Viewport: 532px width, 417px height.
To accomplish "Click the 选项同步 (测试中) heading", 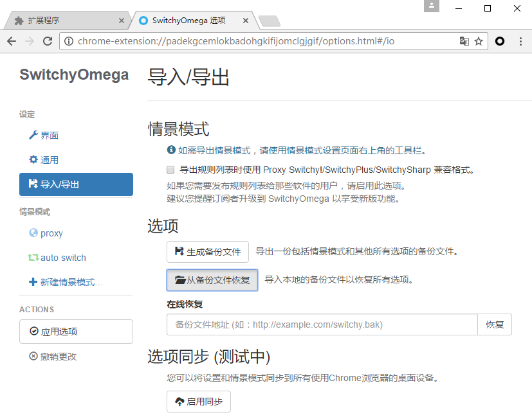I will click(209, 357).
